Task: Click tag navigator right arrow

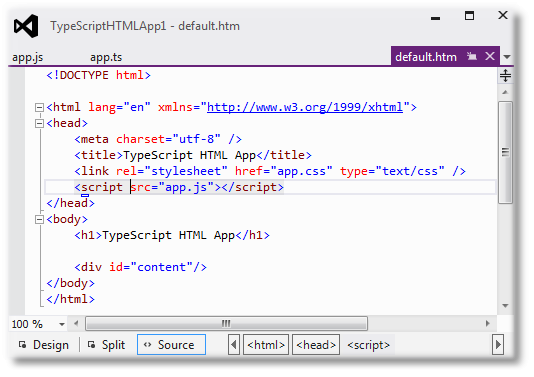Action: [x=498, y=345]
